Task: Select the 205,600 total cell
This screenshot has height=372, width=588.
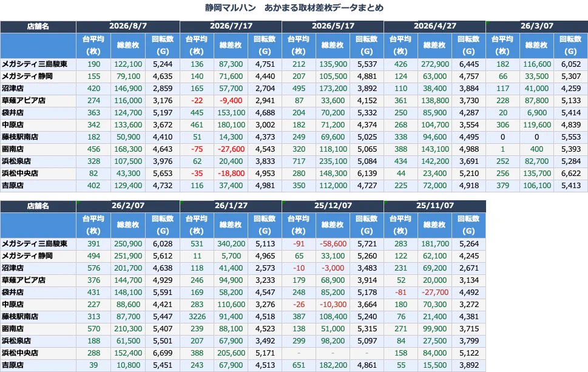Action: click(231, 353)
